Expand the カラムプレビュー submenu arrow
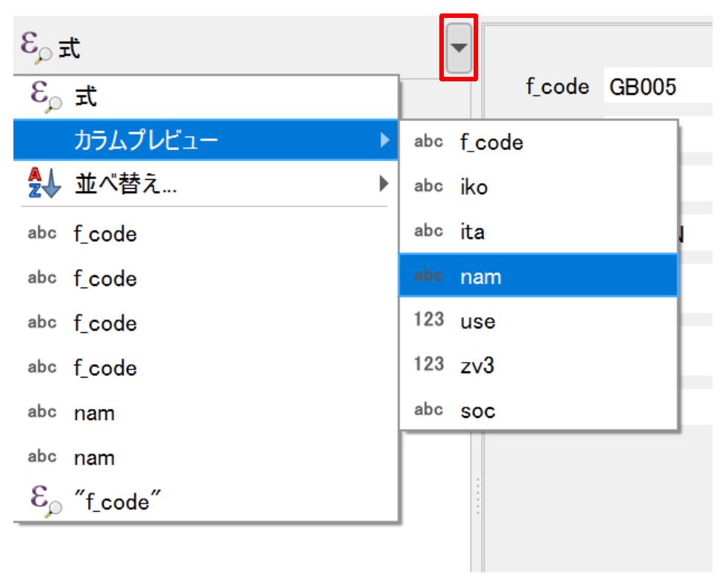This screenshot has width=728, height=585. (x=384, y=140)
